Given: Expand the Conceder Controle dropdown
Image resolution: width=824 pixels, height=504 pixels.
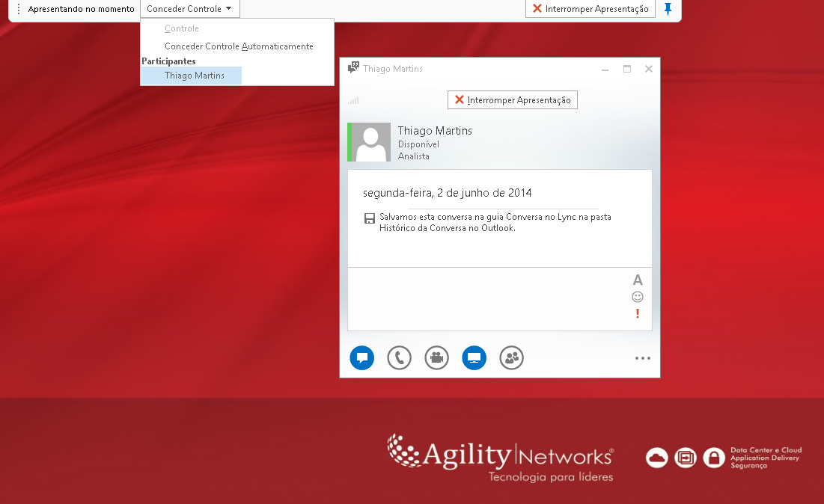Looking at the screenshot, I should point(189,9).
